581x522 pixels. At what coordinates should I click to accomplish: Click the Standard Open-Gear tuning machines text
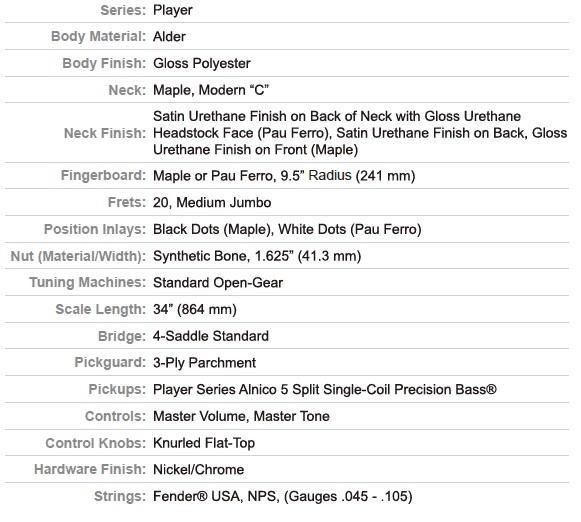[x=218, y=283]
